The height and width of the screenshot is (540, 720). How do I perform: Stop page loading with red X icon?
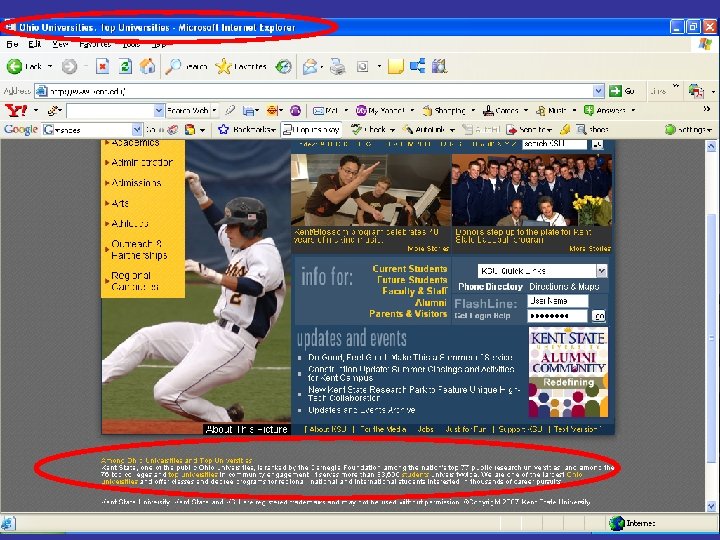click(x=102, y=67)
